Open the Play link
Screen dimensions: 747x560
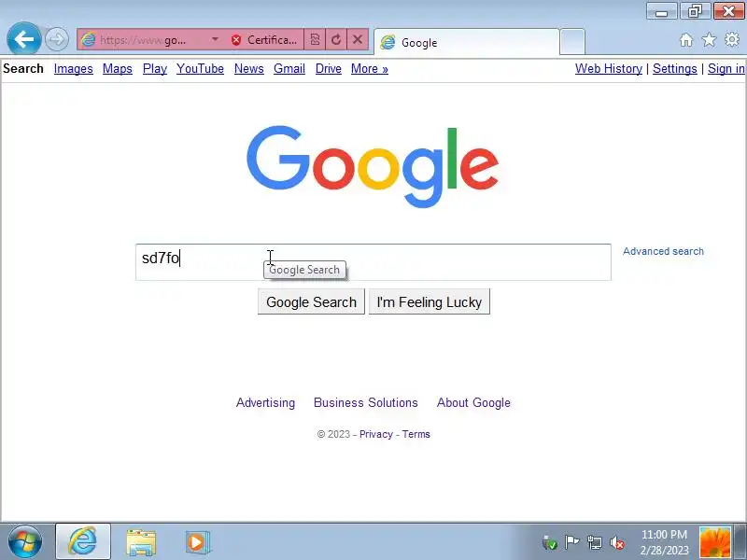[x=155, y=68]
